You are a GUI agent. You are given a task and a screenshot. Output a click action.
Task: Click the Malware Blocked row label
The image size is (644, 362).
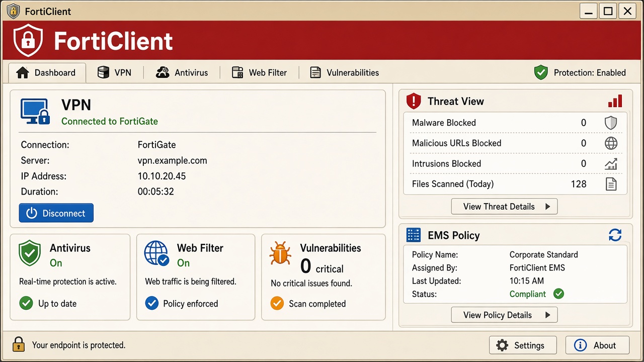point(444,123)
